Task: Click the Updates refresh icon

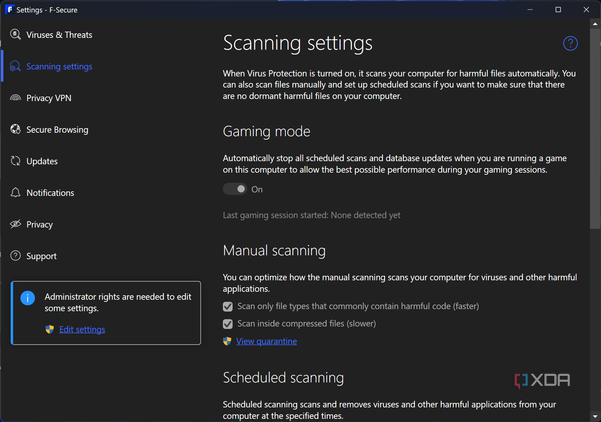Action: pyautogui.click(x=15, y=161)
